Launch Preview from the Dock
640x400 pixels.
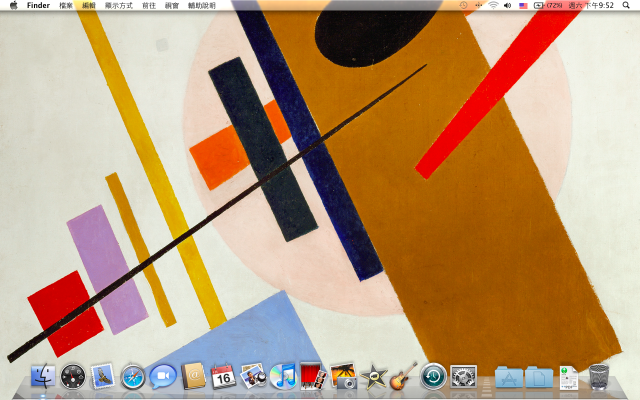[x=253, y=376]
